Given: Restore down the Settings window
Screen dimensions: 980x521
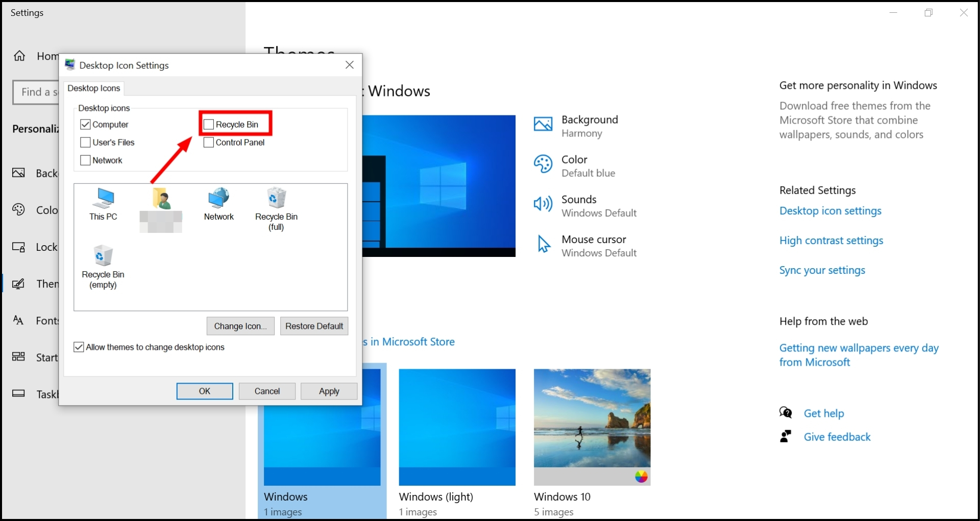Looking at the screenshot, I should coord(928,13).
